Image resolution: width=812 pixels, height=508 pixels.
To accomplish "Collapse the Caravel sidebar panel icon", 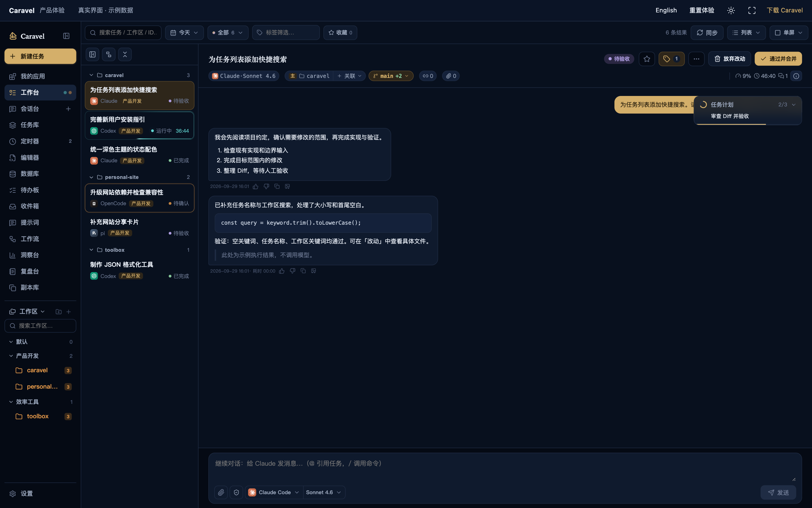I will coord(66,36).
